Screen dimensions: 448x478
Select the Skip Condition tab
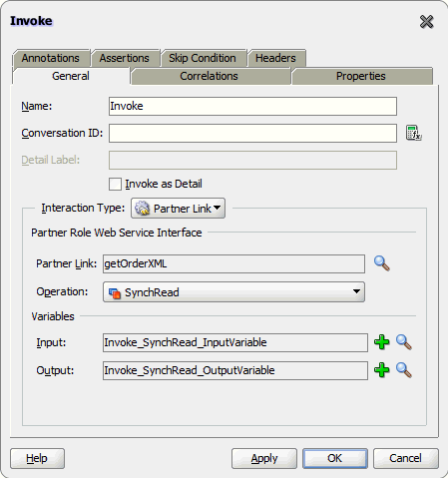point(203,58)
